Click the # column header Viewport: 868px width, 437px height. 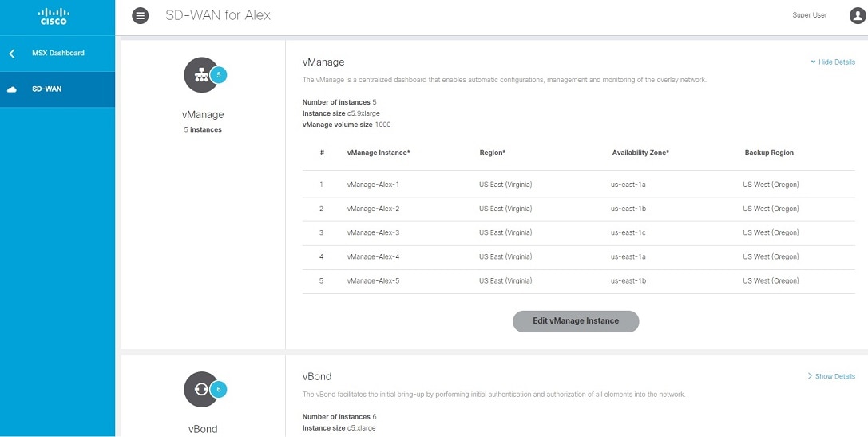322,153
